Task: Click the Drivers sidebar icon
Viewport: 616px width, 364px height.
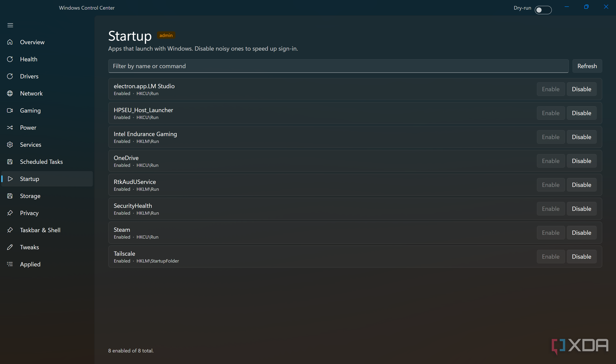Action: pos(10,76)
